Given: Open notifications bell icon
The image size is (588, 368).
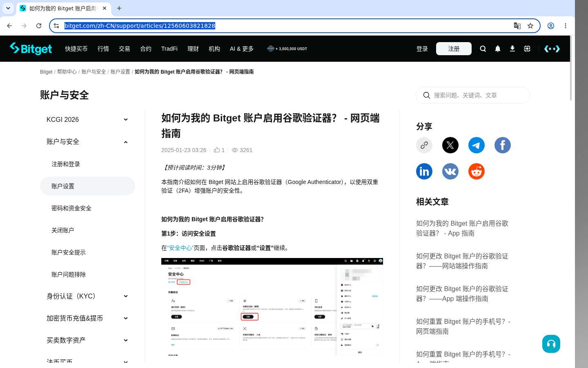Looking at the screenshot, I should (x=497, y=49).
